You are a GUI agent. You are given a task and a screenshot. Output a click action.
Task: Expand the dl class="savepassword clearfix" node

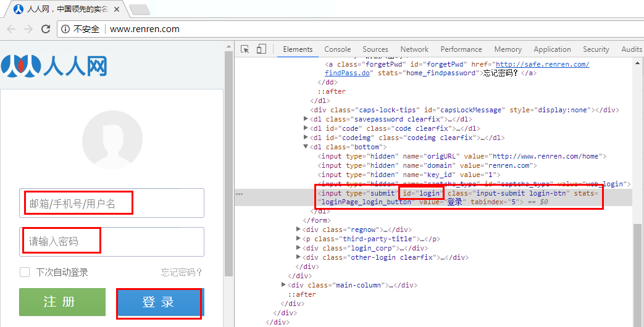click(x=306, y=119)
